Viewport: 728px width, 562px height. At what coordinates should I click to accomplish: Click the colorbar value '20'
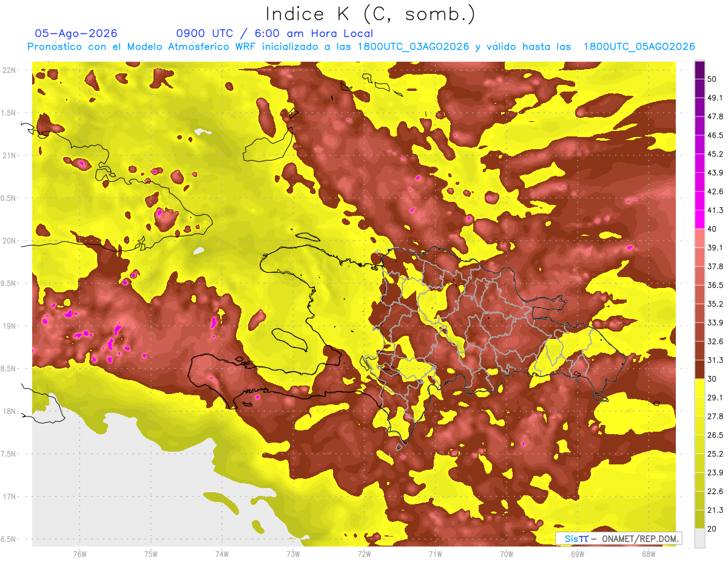713,529
